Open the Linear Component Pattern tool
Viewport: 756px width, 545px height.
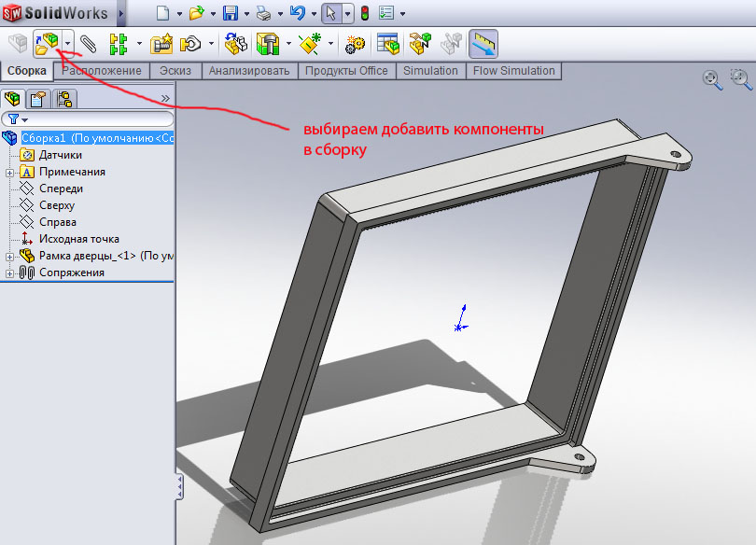click(x=118, y=43)
